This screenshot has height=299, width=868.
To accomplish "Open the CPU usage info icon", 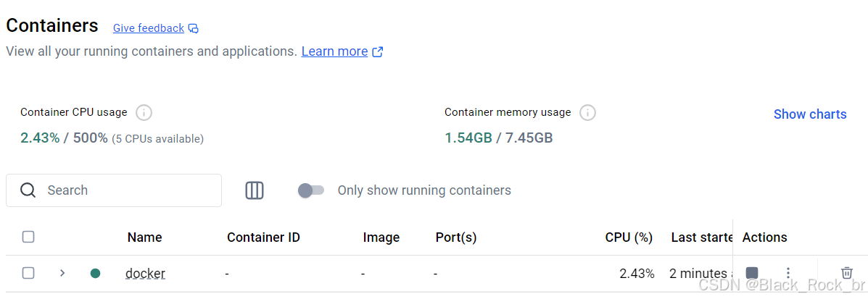I will coord(144,113).
